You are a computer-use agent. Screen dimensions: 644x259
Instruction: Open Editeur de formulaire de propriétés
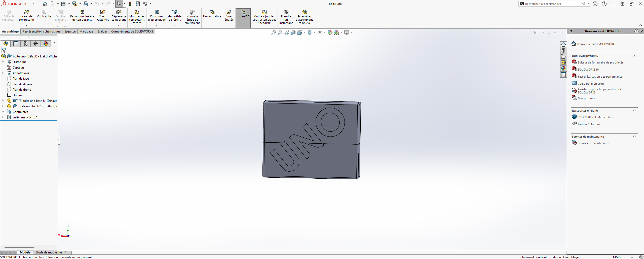click(600, 62)
